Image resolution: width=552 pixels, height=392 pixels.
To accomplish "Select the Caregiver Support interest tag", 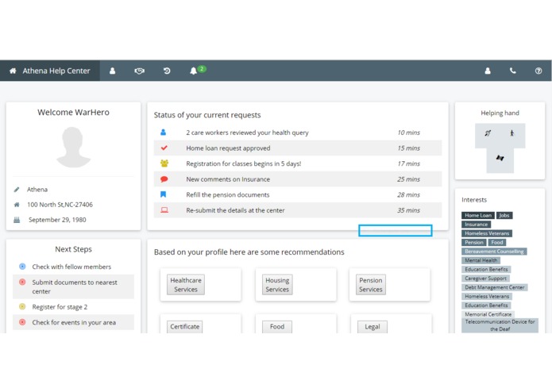I will pos(485,279).
